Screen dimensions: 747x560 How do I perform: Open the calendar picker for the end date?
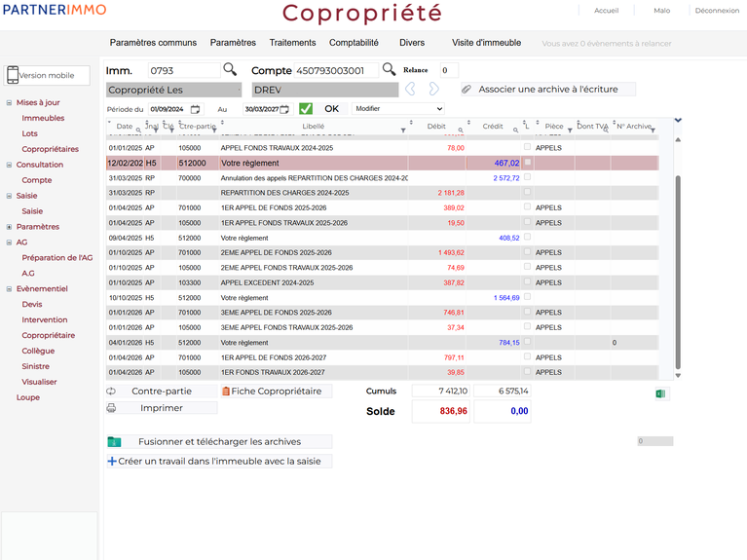(x=286, y=109)
